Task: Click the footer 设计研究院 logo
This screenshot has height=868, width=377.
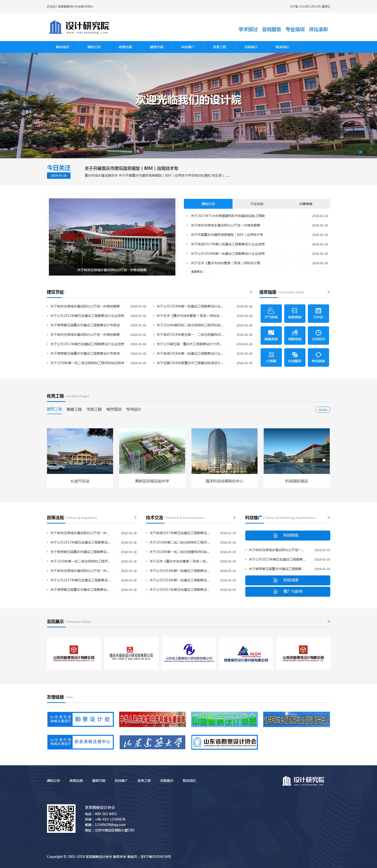Action: tap(303, 781)
